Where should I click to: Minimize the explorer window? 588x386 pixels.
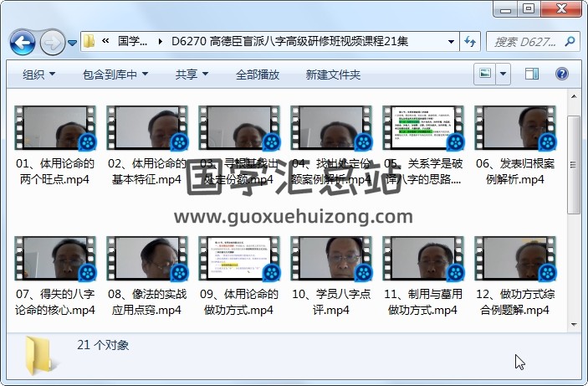pyautogui.click(x=505, y=9)
